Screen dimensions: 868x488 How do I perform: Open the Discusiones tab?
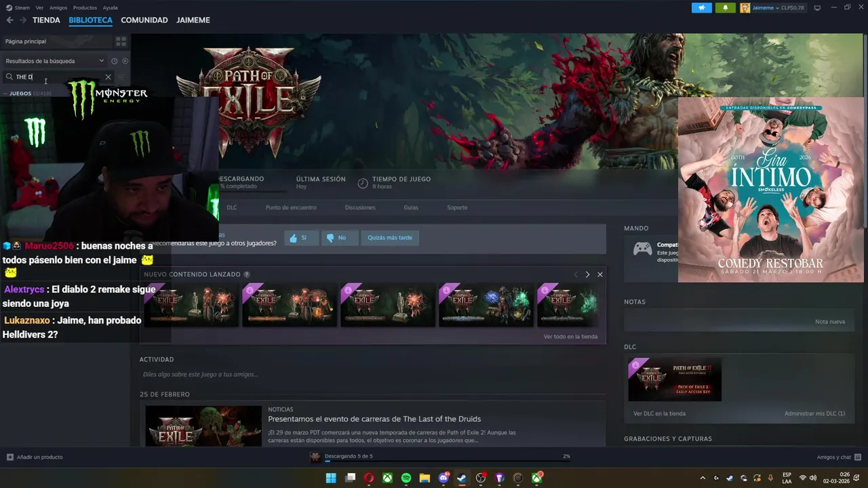pyautogui.click(x=360, y=207)
